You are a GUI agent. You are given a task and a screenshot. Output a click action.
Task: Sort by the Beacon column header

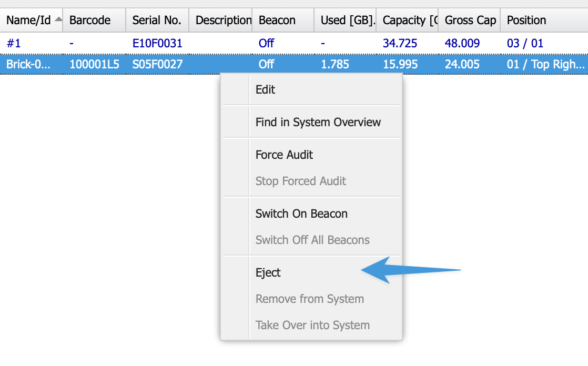tap(277, 21)
